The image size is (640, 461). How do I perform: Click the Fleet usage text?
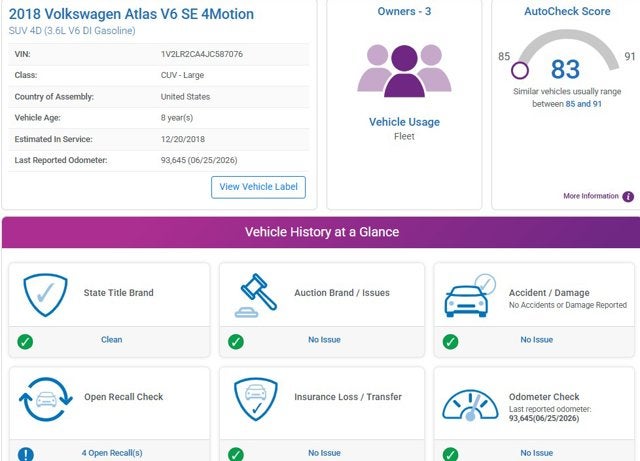tap(404, 136)
